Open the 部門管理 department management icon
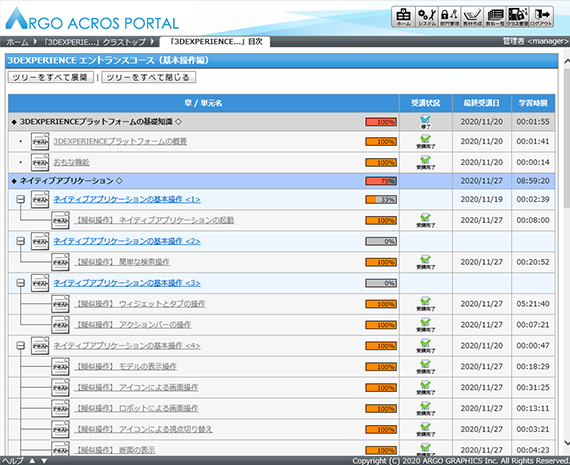Viewport: 570px width, 465px height. pos(449,17)
